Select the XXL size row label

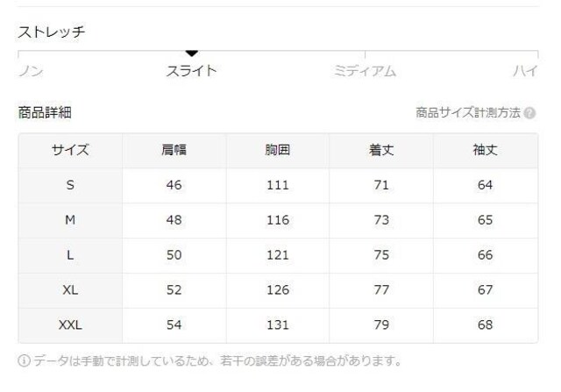tap(70, 324)
